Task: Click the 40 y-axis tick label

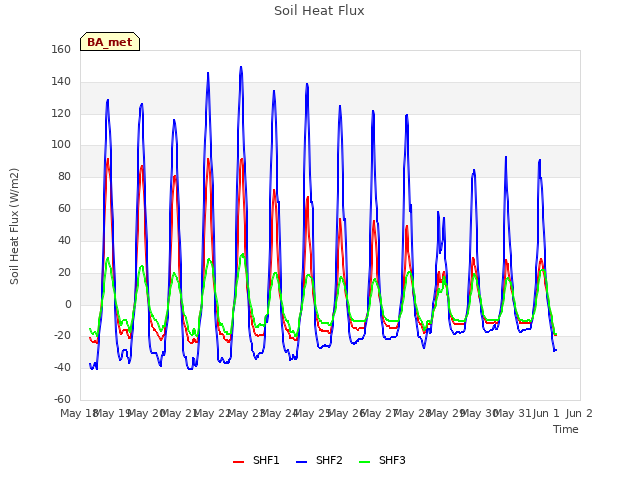Action: [x=64, y=240]
